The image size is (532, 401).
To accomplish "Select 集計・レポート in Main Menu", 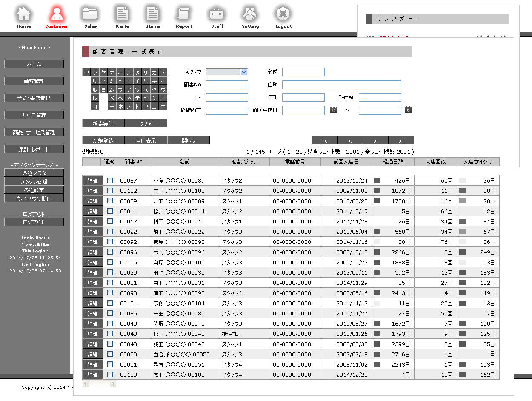I will 34,149.
